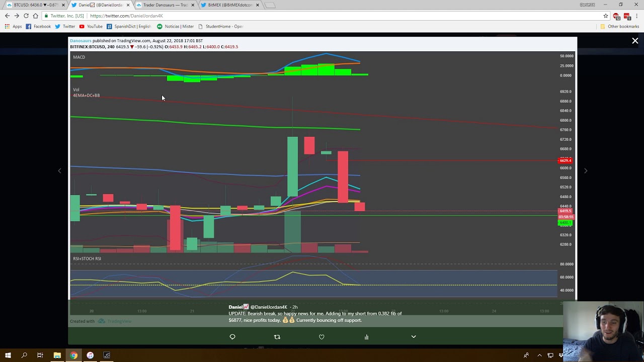Go to next image with right arrow
The width and height of the screenshot is (644, 362).
(x=586, y=171)
